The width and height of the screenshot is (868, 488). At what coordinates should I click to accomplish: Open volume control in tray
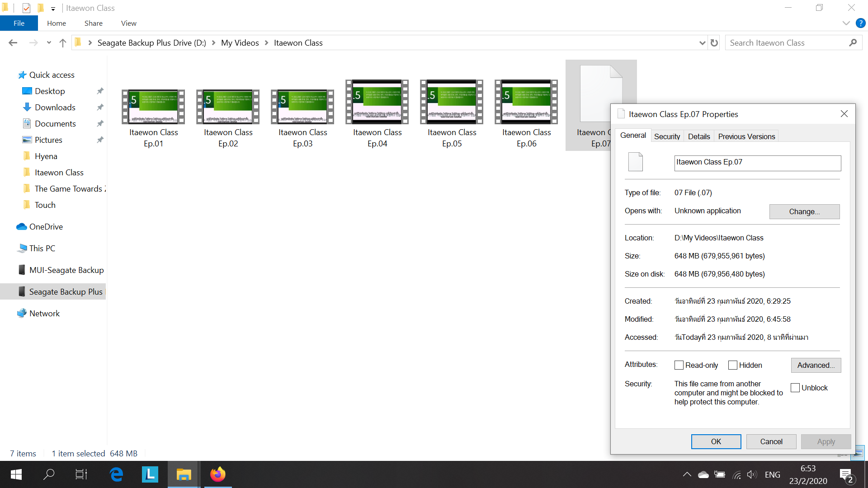[752, 474]
